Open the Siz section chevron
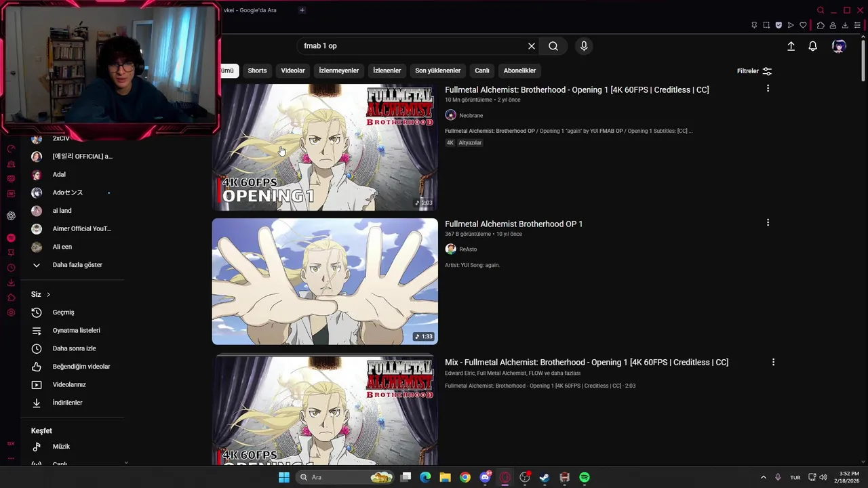Image resolution: width=868 pixels, height=488 pixels. point(48,295)
